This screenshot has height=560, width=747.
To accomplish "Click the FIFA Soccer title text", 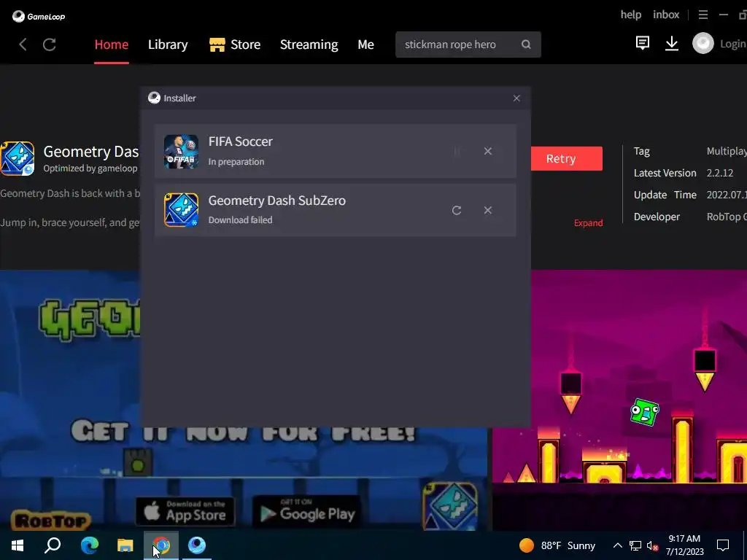I will tap(241, 141).
